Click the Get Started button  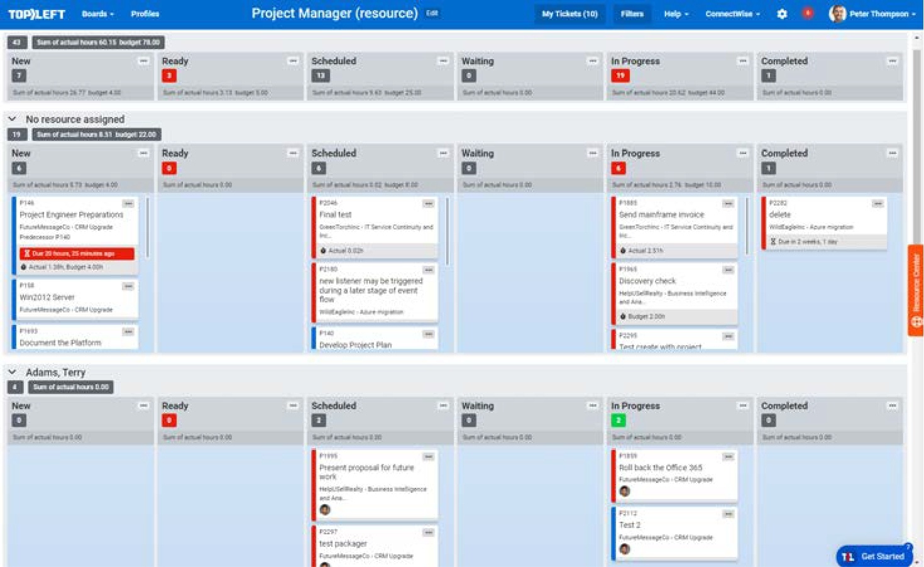(874, 556)
